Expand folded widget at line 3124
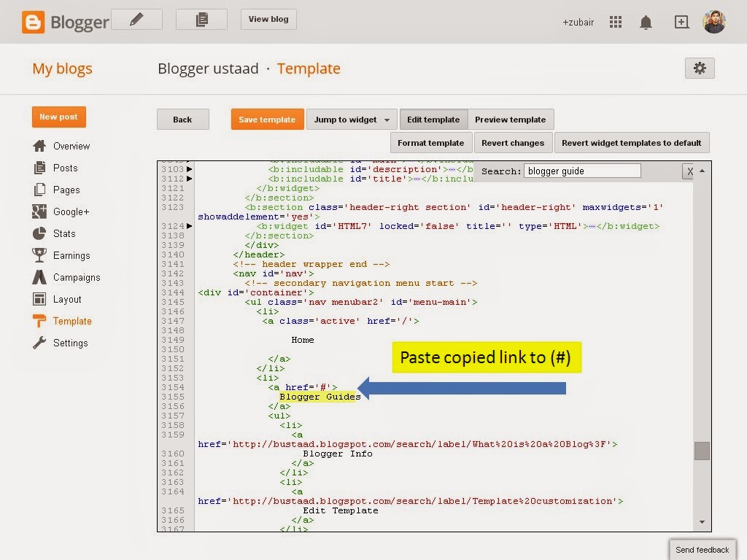The width and height of the screenshot is (747, 560). pyautogui.click(x=189, y=226)
